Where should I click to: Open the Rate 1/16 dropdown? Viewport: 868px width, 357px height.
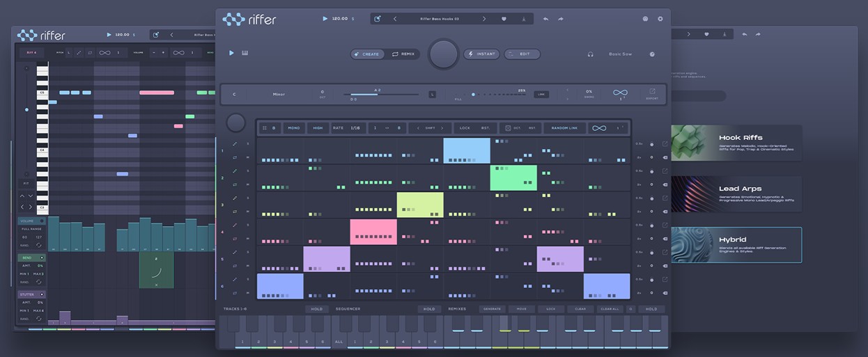pos(348,128)
